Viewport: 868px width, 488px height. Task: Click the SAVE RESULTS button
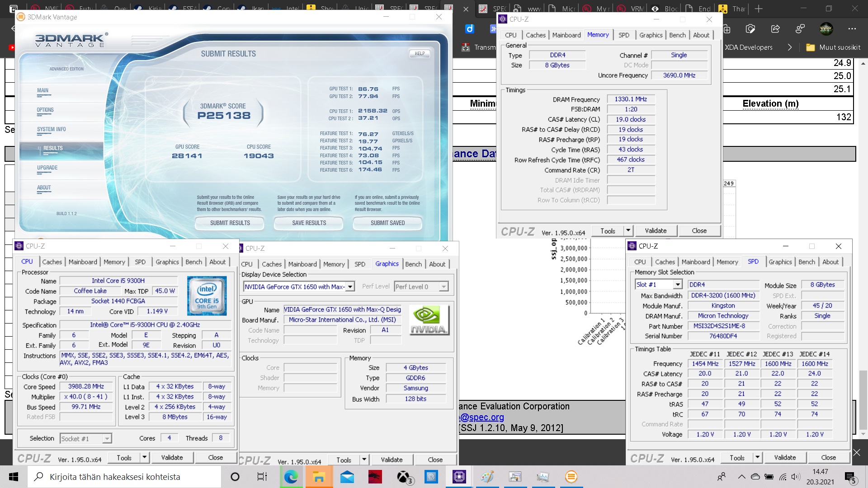309,223
